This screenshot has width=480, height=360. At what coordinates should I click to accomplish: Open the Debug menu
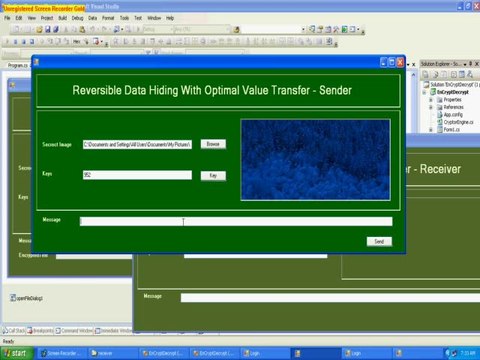pos(77,18)
